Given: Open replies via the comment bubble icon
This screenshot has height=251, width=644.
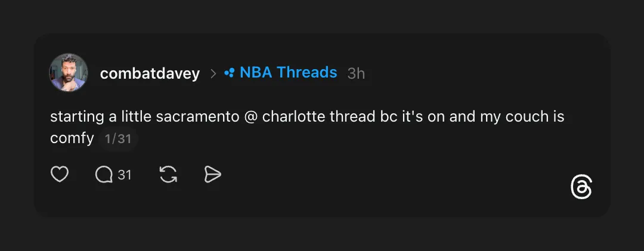Looking at the screenshot, I should pyautogui.click(x=104, y=175).
